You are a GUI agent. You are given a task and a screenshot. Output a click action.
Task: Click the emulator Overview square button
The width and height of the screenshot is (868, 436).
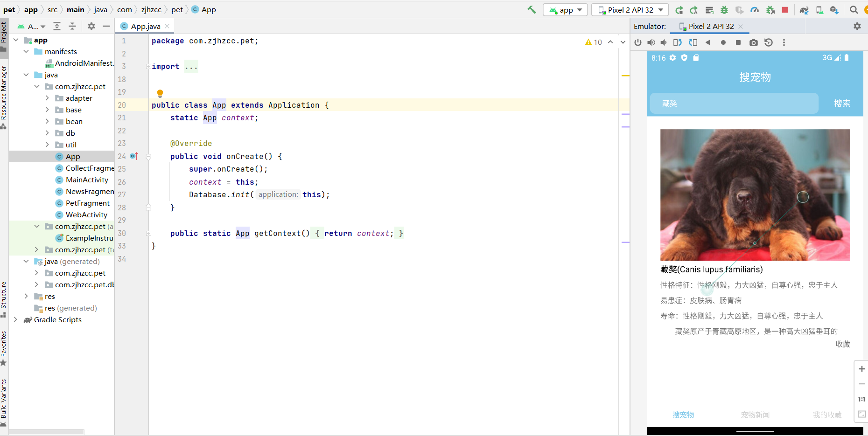click(738, 42)
